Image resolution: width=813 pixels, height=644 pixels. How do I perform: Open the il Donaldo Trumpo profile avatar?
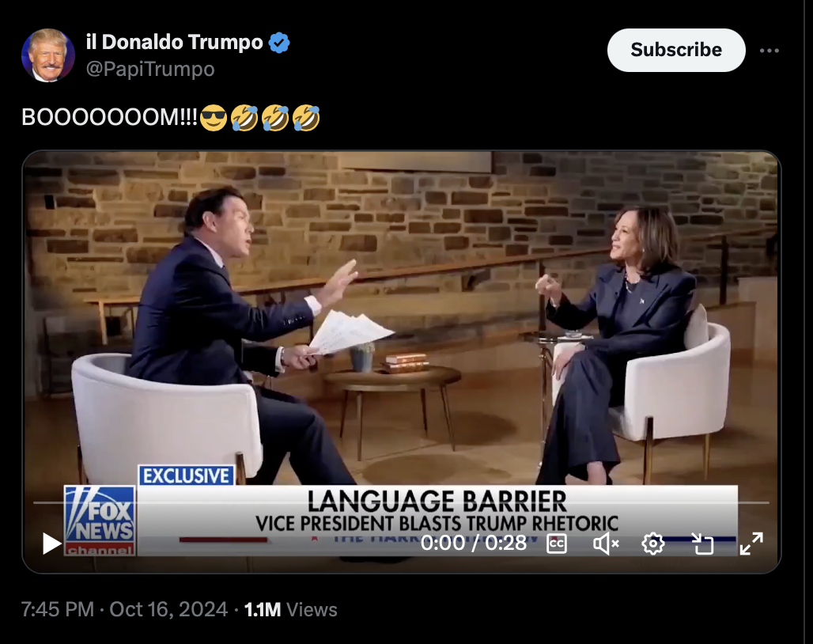47,55
